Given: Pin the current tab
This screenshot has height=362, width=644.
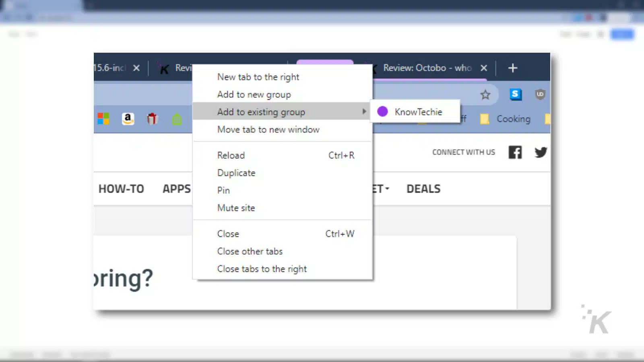Looking at the screenshot, I should (223, 190).
